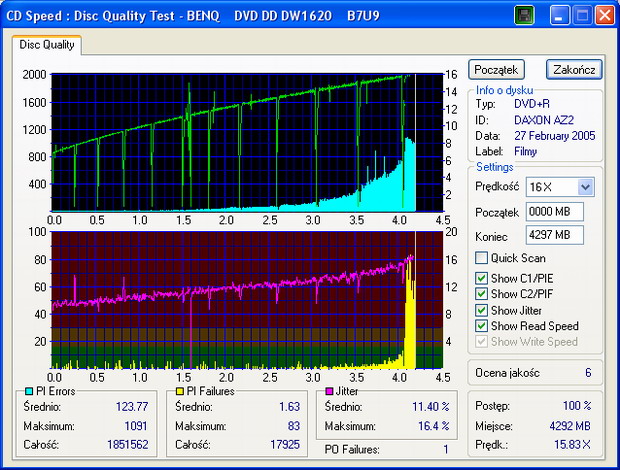Uncheck Show C1/PIE option

(481, 278)
